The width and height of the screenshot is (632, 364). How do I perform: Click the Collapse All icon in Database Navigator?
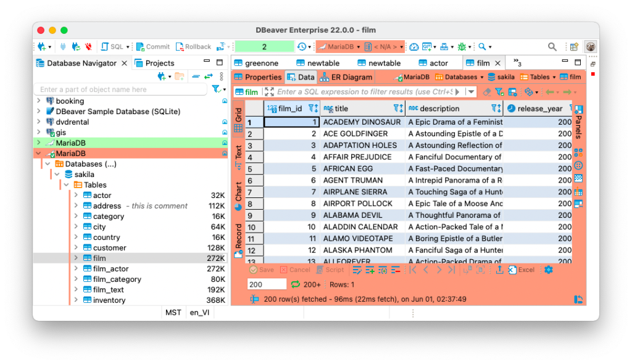196,76
